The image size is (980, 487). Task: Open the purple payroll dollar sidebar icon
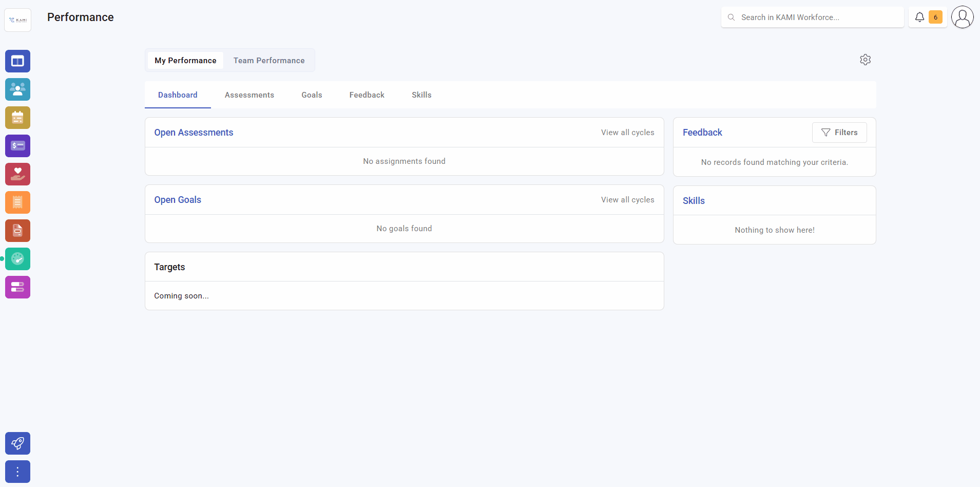(17, 146)
